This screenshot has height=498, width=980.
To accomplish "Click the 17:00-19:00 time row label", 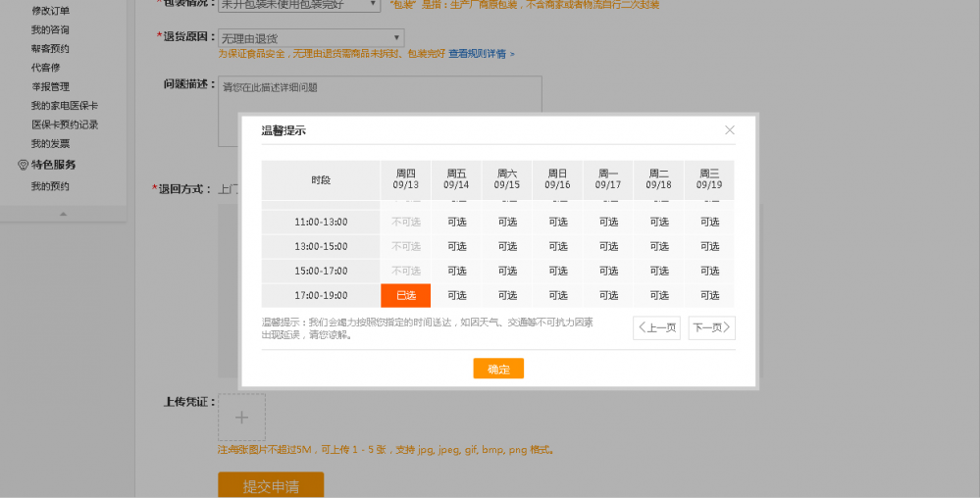I will pos(321,295).
